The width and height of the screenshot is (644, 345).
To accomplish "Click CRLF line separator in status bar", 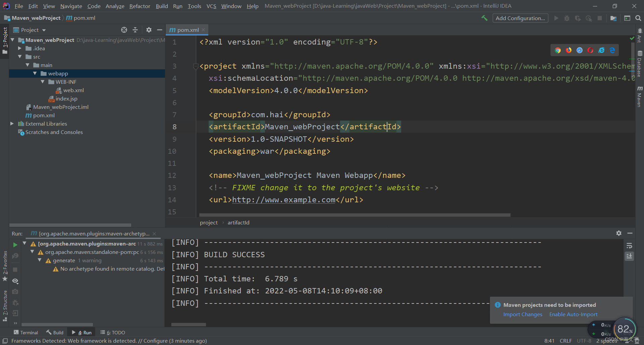I will 566,341.
